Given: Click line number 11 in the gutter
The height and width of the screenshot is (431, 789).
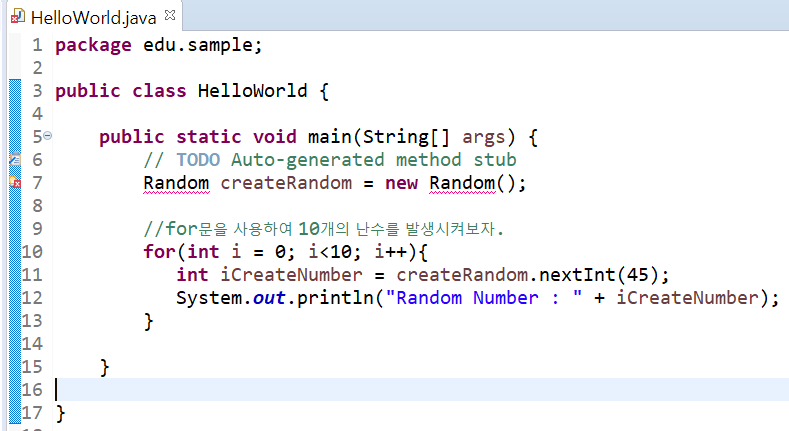Looking at the screenshot, I should pos(32,275).
